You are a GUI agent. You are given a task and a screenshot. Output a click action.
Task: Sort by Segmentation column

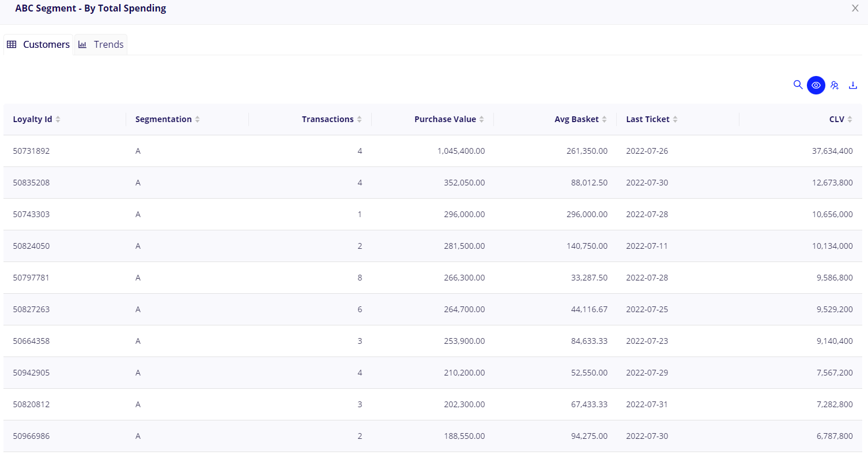[x=168, y=119]
